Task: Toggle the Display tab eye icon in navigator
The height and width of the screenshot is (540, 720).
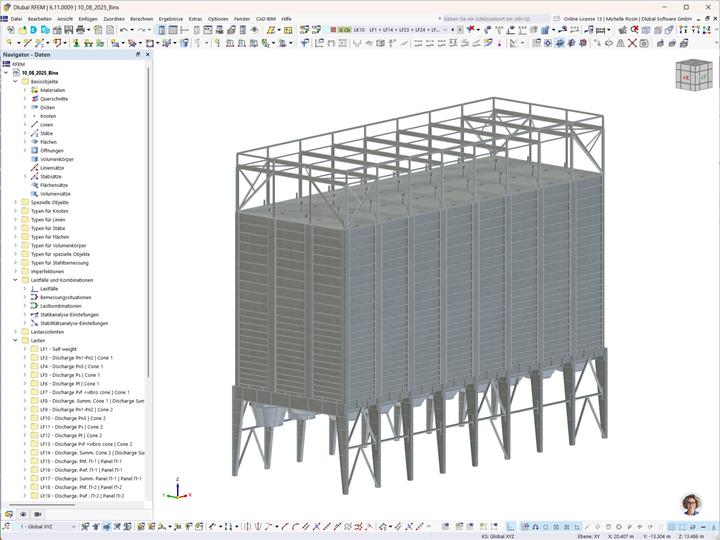Action: click(x=23, y=514)
